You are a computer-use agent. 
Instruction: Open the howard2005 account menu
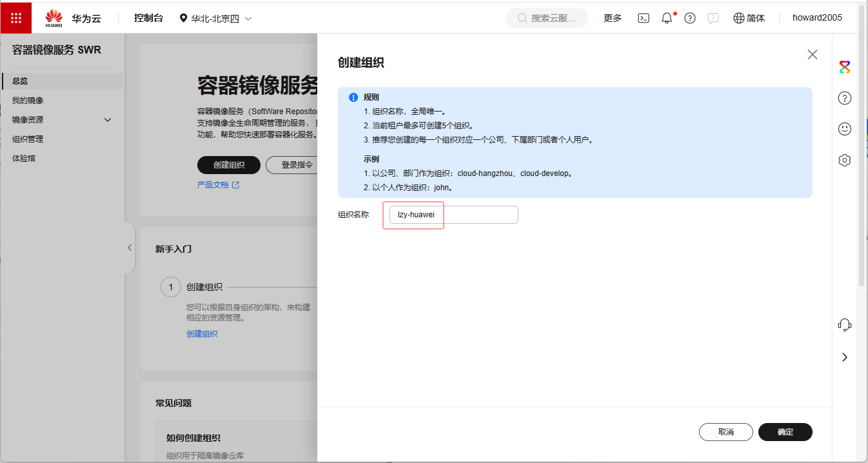pyautogui.click(x=817, y=18)
